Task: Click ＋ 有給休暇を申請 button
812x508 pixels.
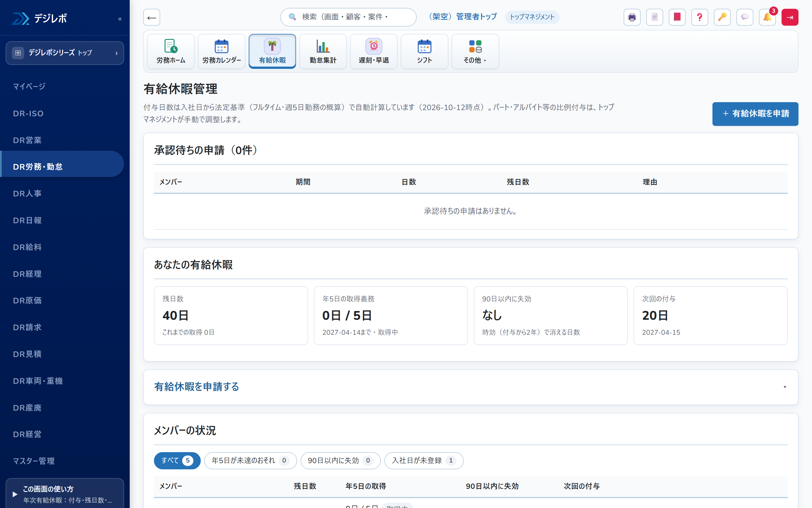Action: pos(755,114)
